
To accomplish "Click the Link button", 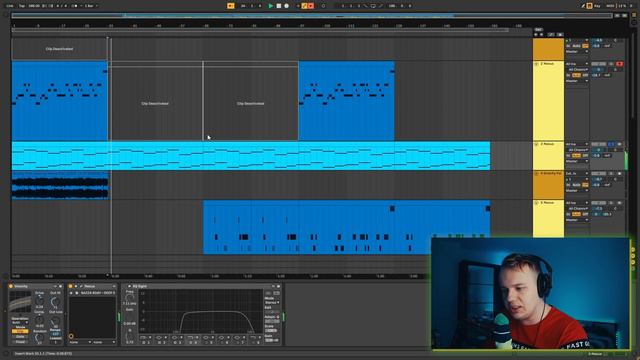I will coord(9,6).
